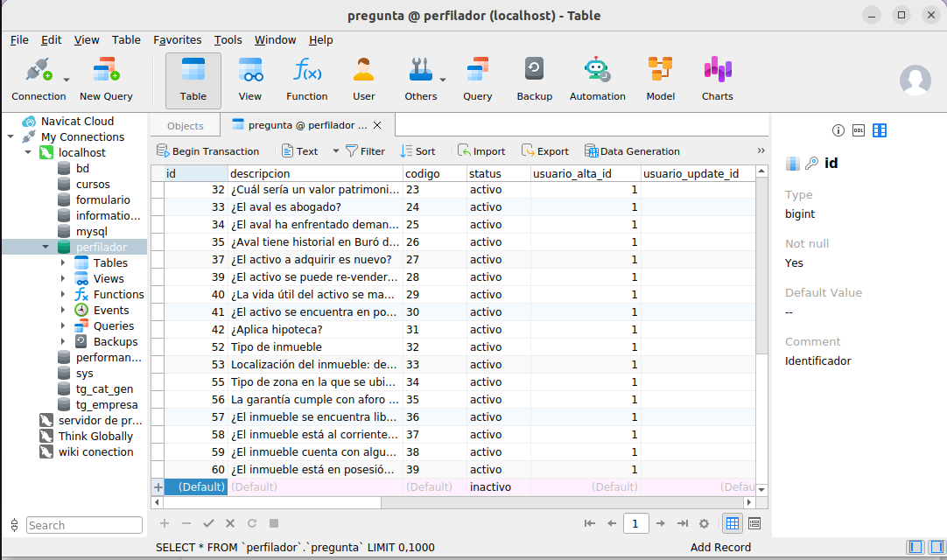Click the Search field in the sidebar
This screenshot has width=947, height=560.
(x=84, y=525)
